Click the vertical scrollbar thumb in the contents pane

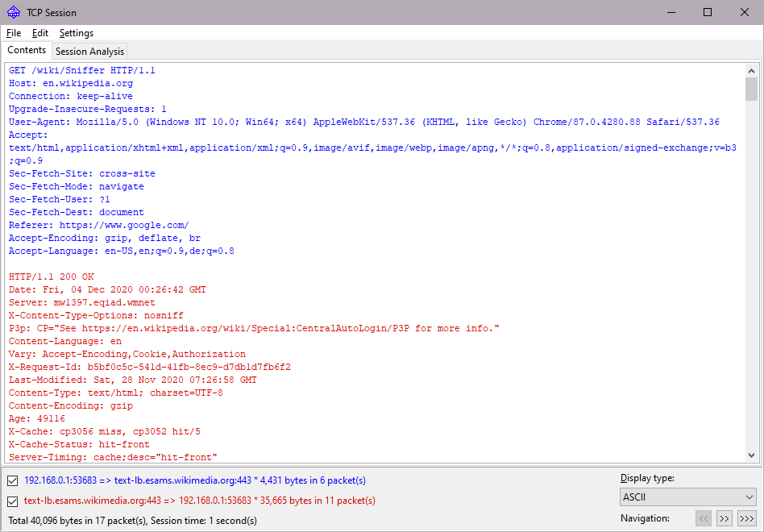point(751,89)
